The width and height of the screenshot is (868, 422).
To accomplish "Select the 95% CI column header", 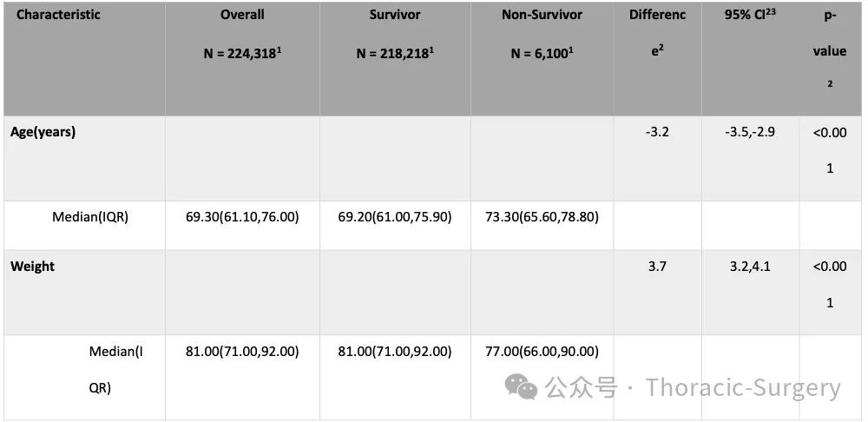I will pyautogui.click(x=750, y=15).
